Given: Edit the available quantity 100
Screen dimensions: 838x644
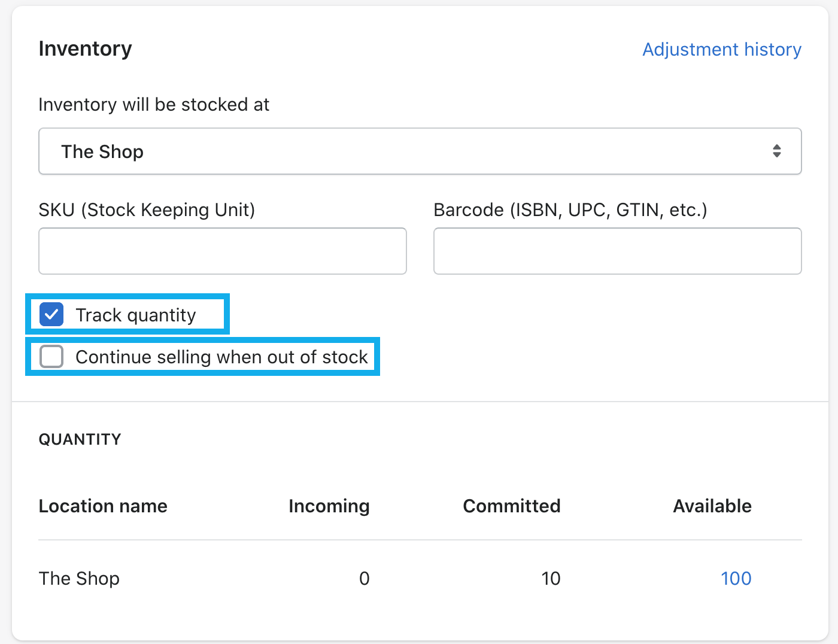Looking at the screenshot, I should pyautogui.click(x=736, y=578).
